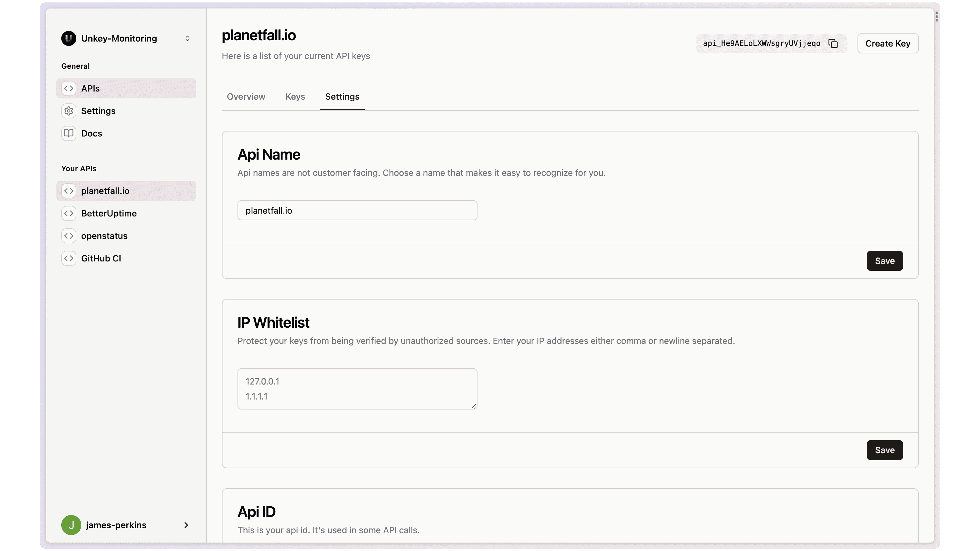Switch to the Overview tab
The height and width of the screenshot is (551, 980).
[x=246, y=97]
